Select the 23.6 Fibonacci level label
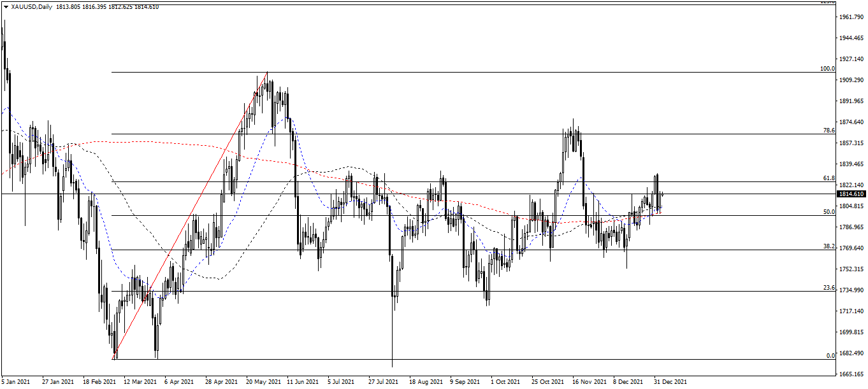Viewport: 868px width, 389px height. (x=828, y=288)
